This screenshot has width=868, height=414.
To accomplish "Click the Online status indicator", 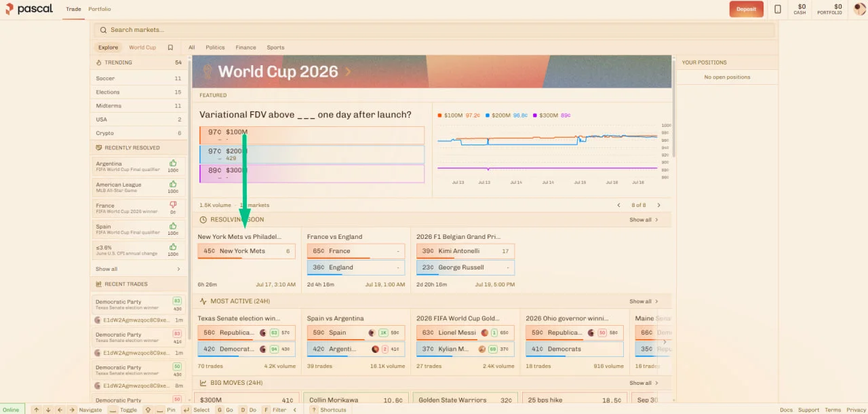I will (12, 410).
